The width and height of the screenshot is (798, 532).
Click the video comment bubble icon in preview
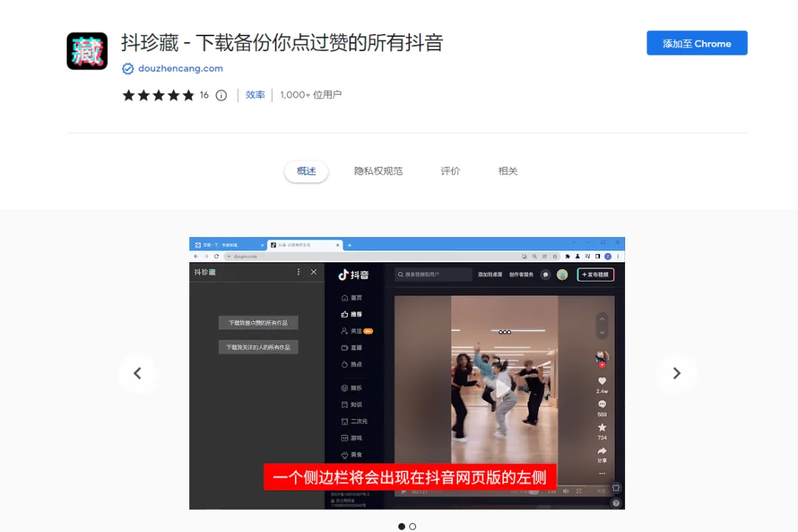[602, 404]
